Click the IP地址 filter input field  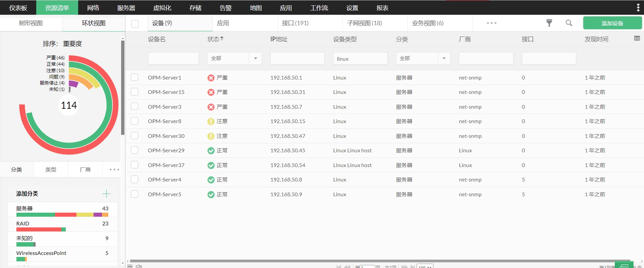tap(298, 58)
